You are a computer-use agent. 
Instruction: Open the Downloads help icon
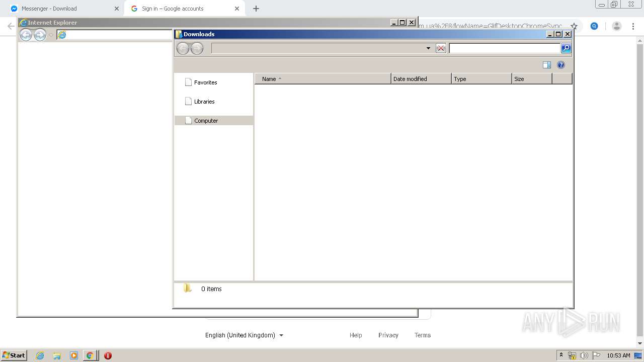click(561, 65)
